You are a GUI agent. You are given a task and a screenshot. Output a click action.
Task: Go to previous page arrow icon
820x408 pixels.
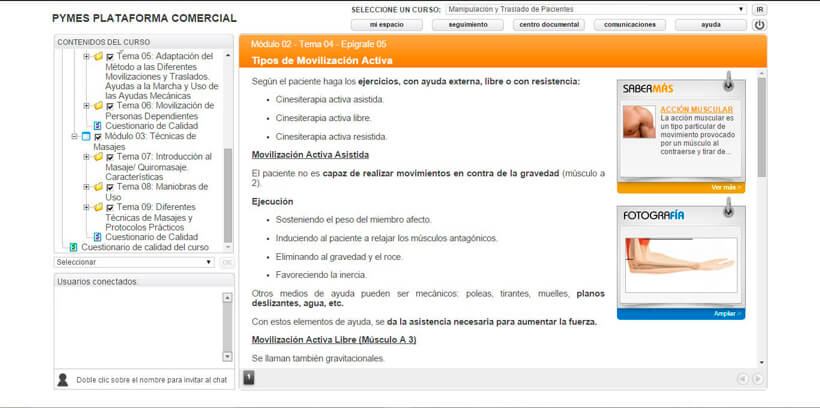tap(743, 379)
